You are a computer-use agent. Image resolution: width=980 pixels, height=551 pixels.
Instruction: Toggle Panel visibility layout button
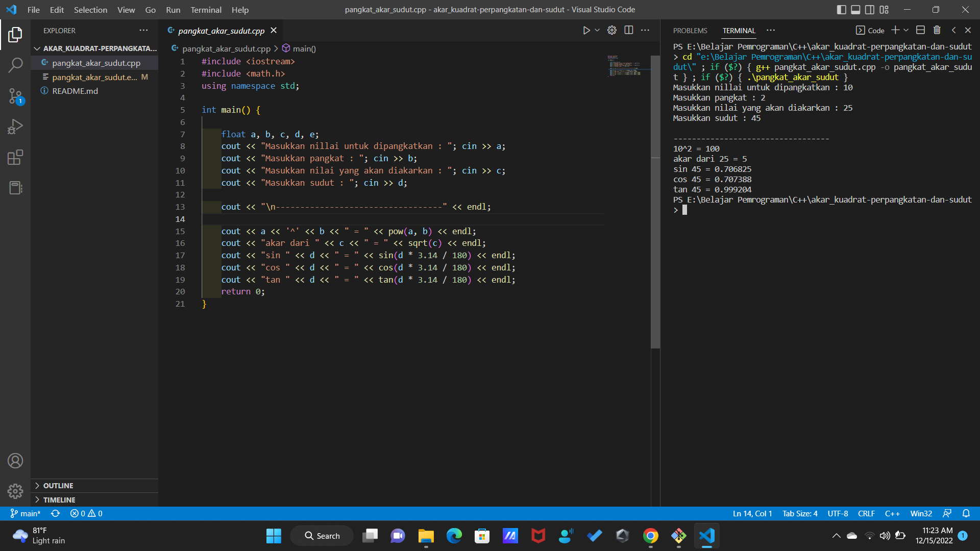[x=856, y=10]
